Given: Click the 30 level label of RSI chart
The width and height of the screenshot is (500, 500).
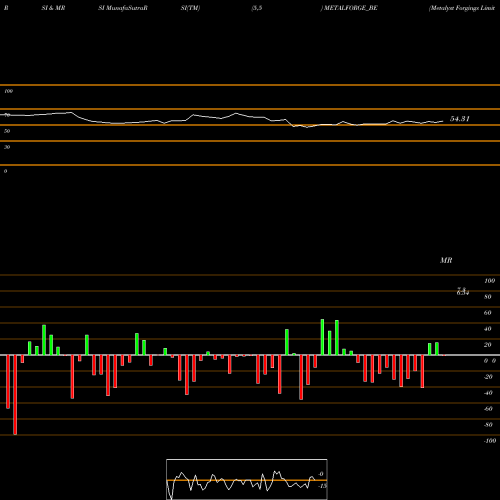Looking at the screenshot, I should [x=7, y=147].
